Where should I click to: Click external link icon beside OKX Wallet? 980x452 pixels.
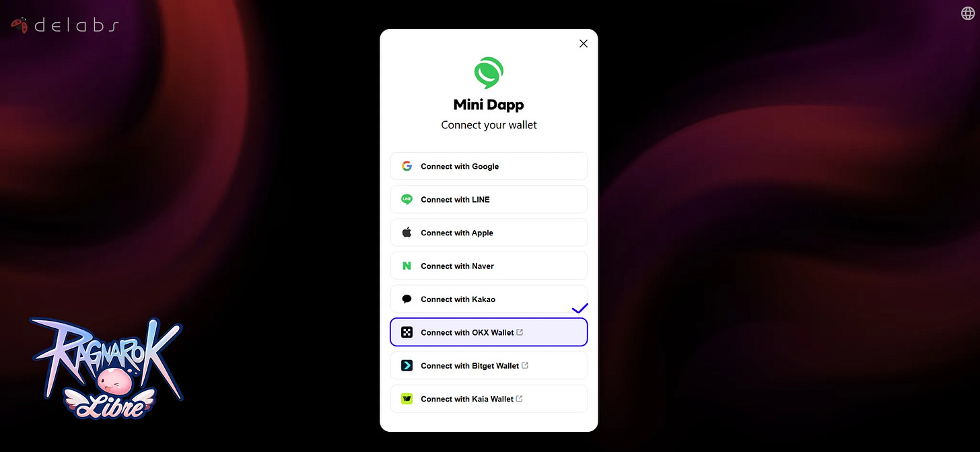[520, 332]
